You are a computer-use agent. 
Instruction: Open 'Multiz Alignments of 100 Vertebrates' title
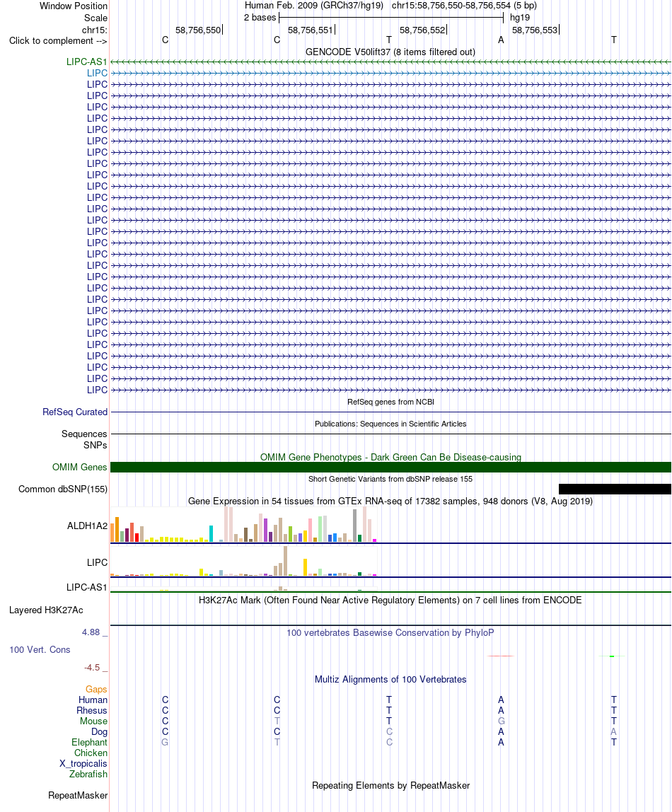pyautogui.click(x=390, y=680)
